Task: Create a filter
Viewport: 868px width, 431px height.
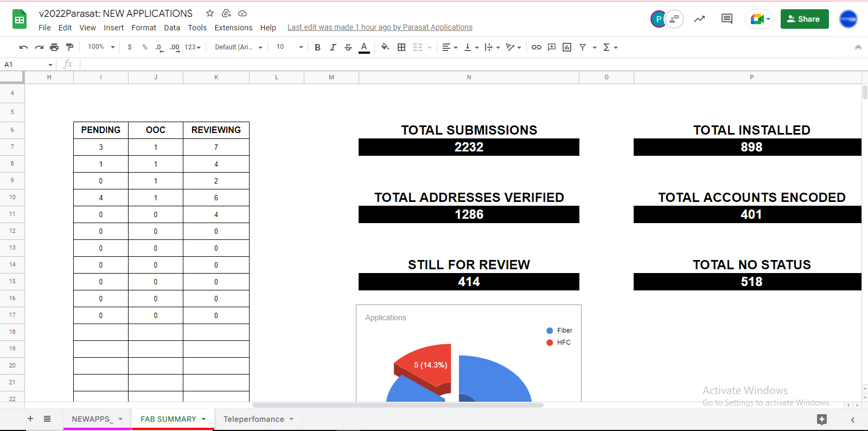Action: pos(583,47)
